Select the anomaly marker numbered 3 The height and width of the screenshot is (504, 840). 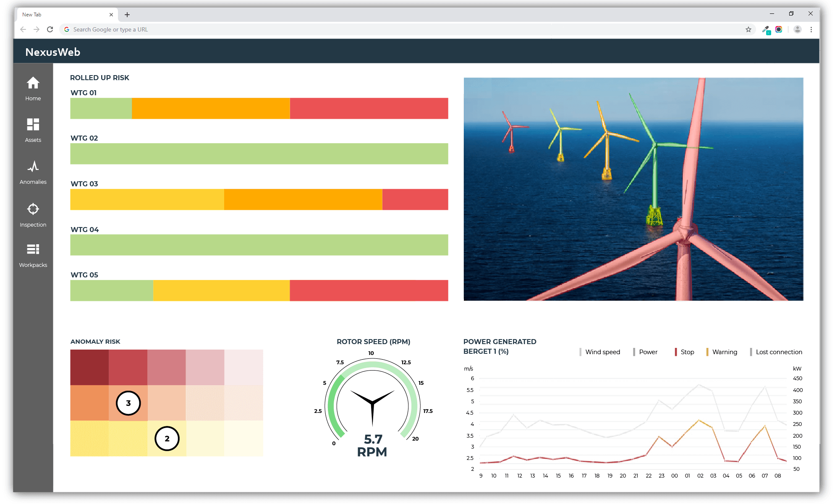tap(128, 403)
